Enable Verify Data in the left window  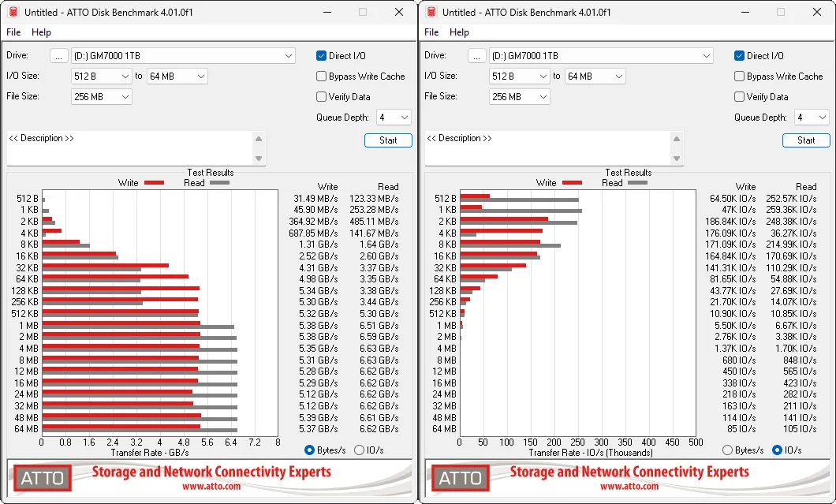click(321, 96)
